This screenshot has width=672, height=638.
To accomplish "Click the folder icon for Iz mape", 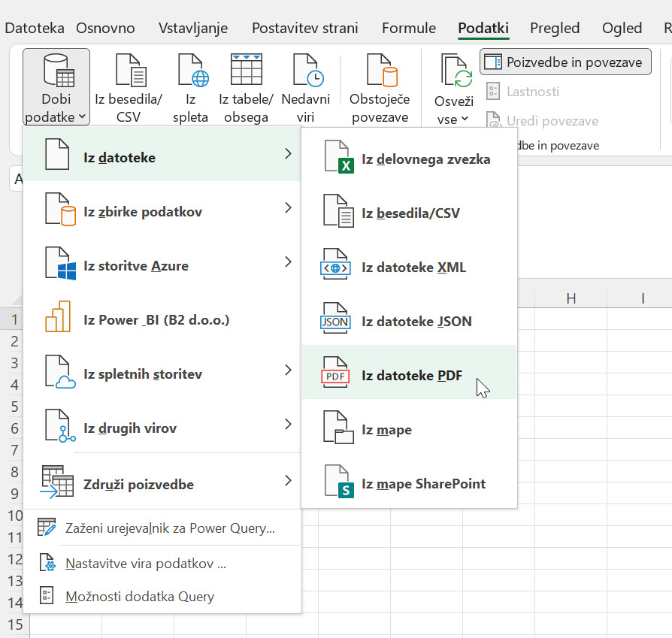I will 338,427.
